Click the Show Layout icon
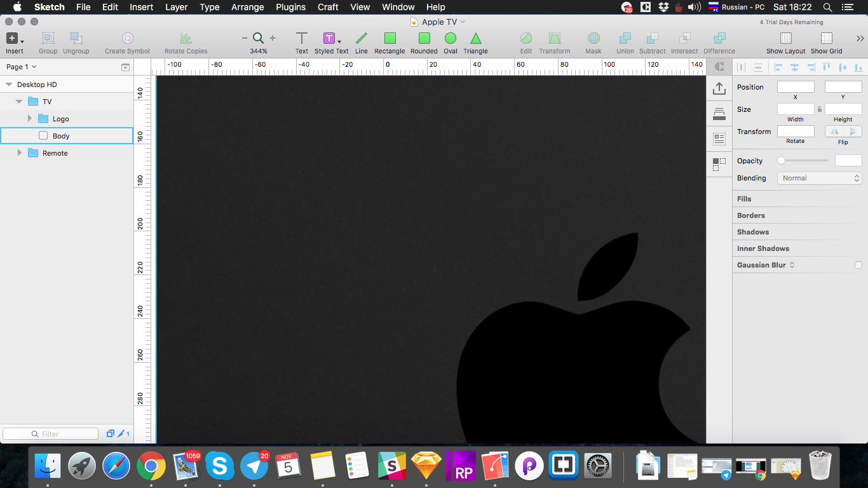868x488 pixels. [x=785, y=39]
